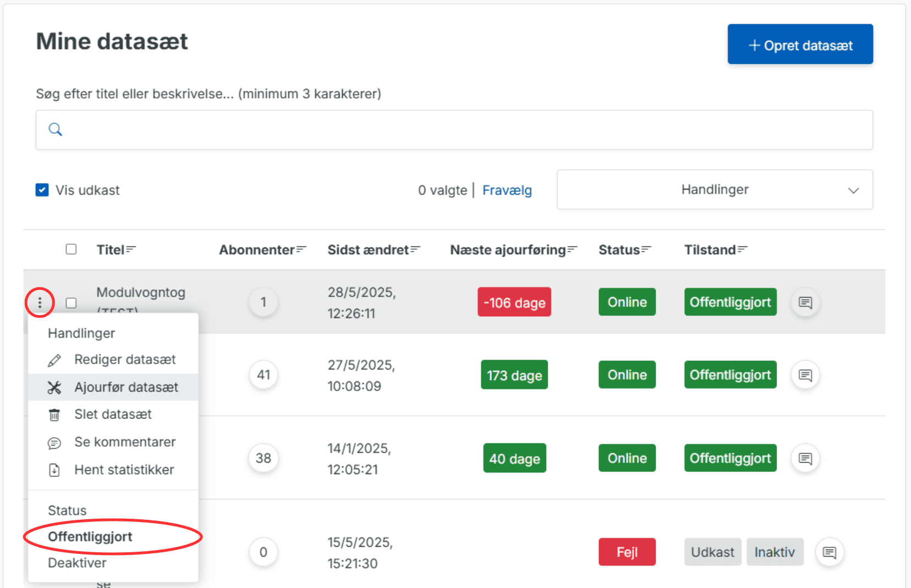Viewport: 911px width, 588px height.
Task: Open comments for the 173 dage row
Action: coord(805,375)
